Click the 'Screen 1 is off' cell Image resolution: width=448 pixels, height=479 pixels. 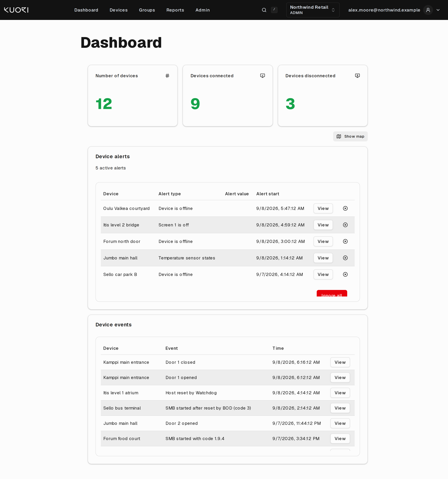174,225
